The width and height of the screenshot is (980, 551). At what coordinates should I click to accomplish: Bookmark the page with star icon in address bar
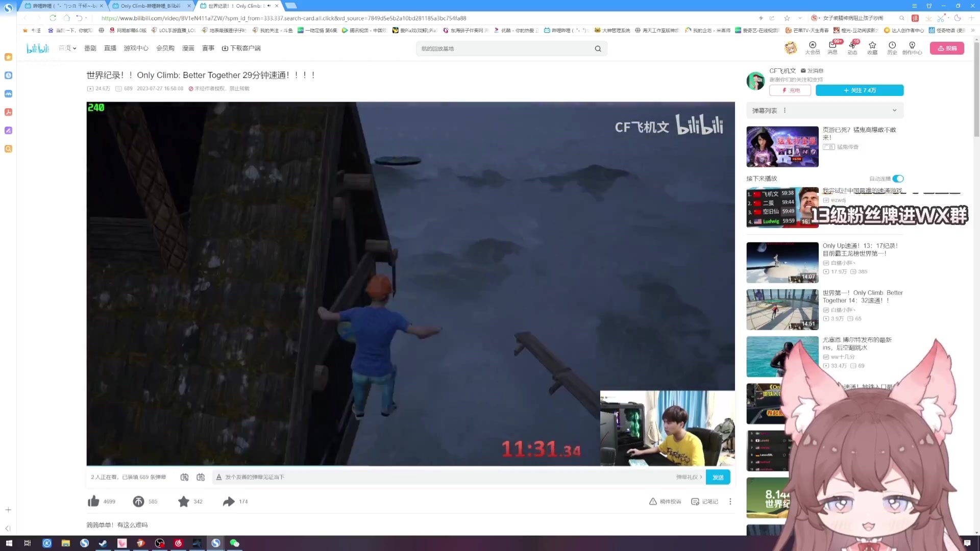click(x=787, y=18)
